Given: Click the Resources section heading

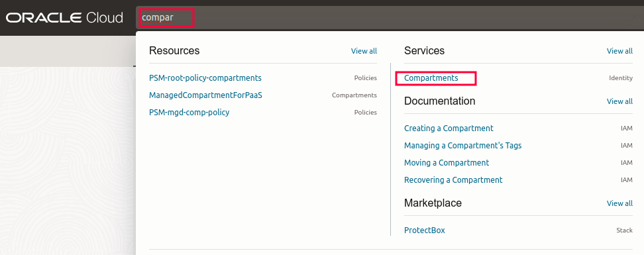Looking at the screenshot, I should [x=174, y=50].
